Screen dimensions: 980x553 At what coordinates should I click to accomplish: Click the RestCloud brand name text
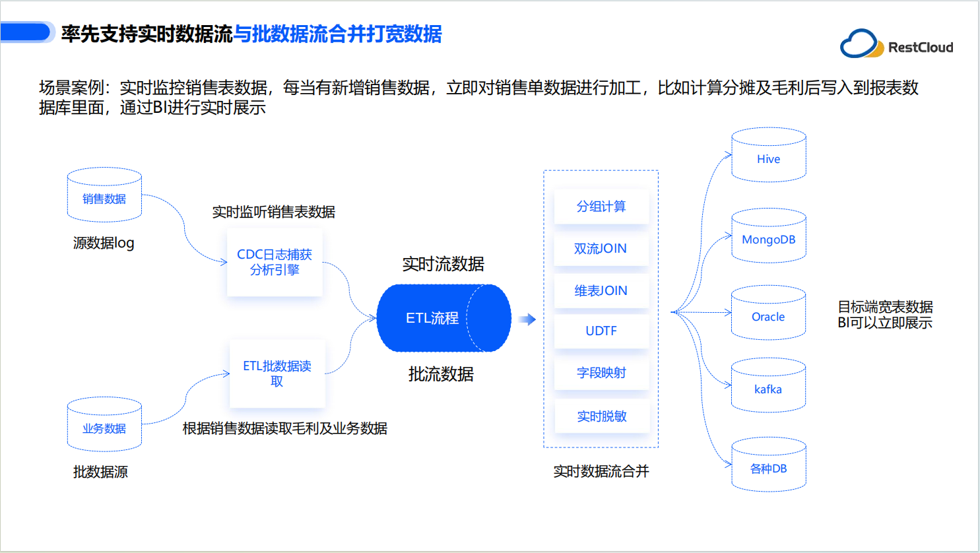(921, 48)
